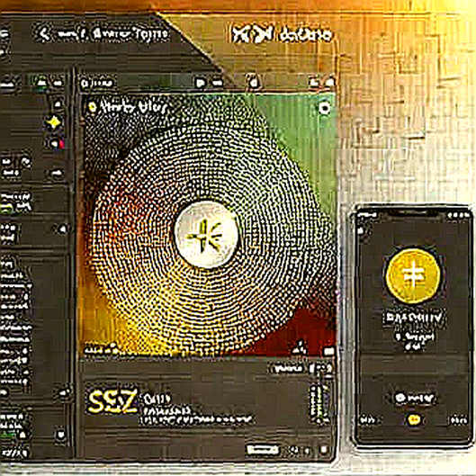Toggle the small round indicator in the left sidebar top

pyautogui.click(x=58, y=104)
